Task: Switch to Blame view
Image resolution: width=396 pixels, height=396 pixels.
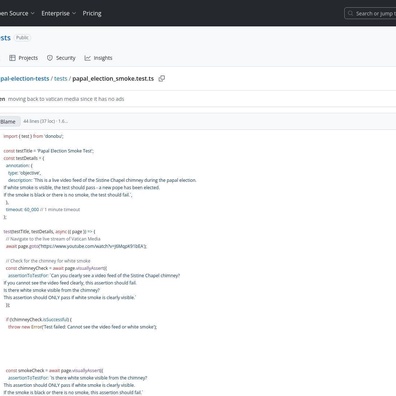Action: pos(8,121)
